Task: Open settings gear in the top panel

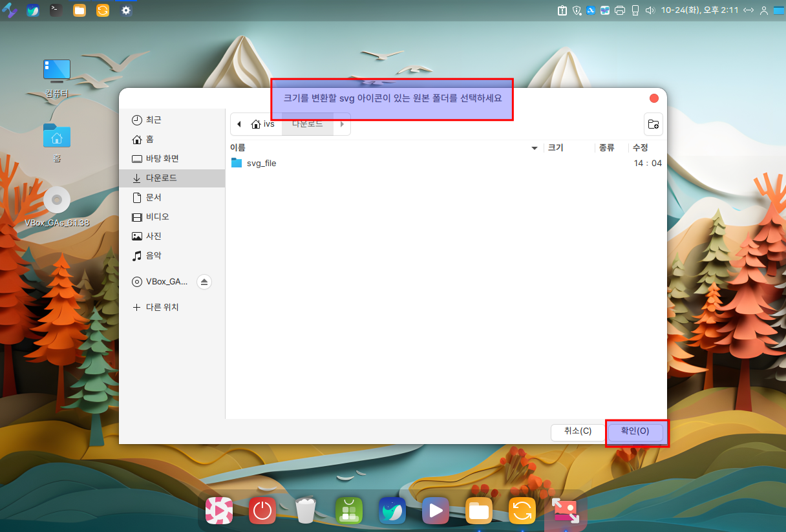Action: point(126,10)
